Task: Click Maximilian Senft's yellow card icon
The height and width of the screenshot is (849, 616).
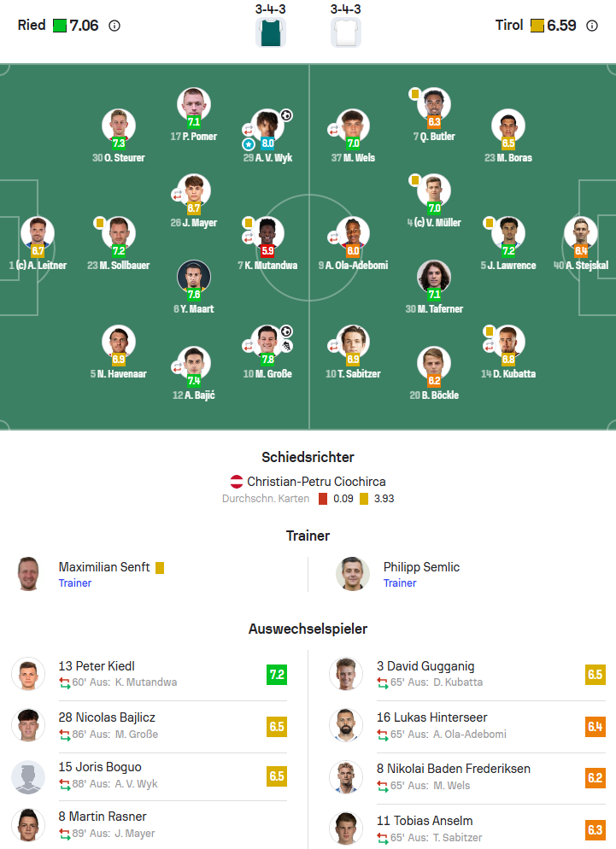Action: click(160, 567)
